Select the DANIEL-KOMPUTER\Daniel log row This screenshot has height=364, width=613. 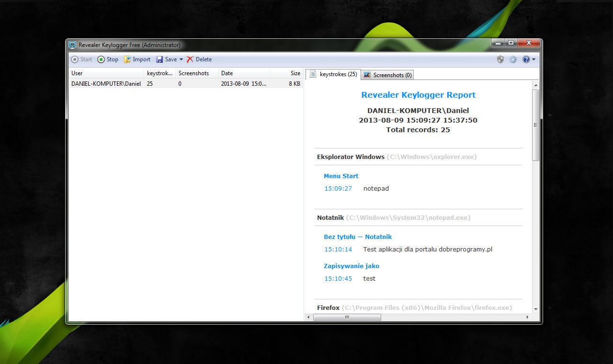point(186,83)
